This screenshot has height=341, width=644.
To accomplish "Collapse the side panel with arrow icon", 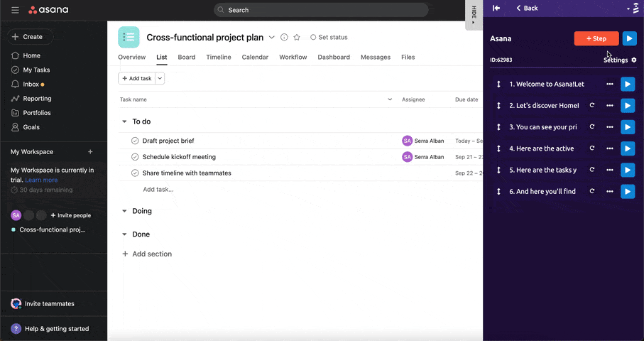I will coord(496,9).
